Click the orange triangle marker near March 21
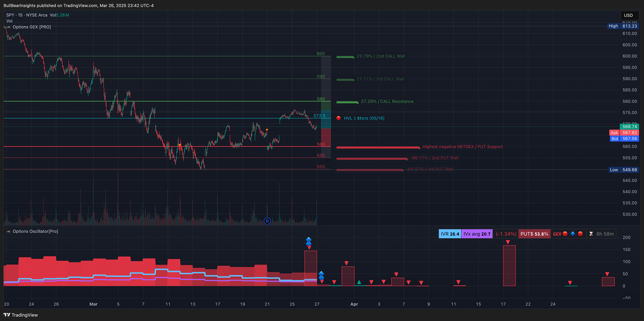This screenshot has height=321, width=644. coord(267,130)
